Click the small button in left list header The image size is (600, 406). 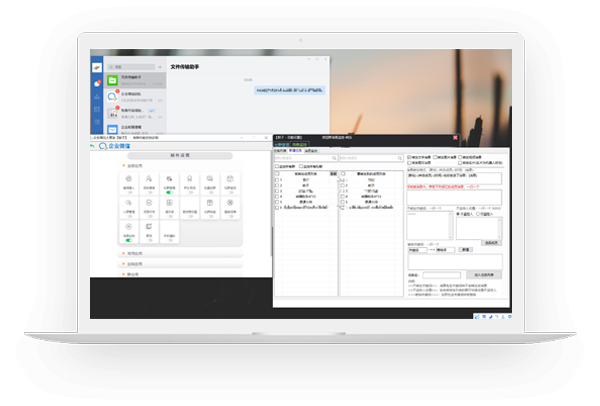333,174
